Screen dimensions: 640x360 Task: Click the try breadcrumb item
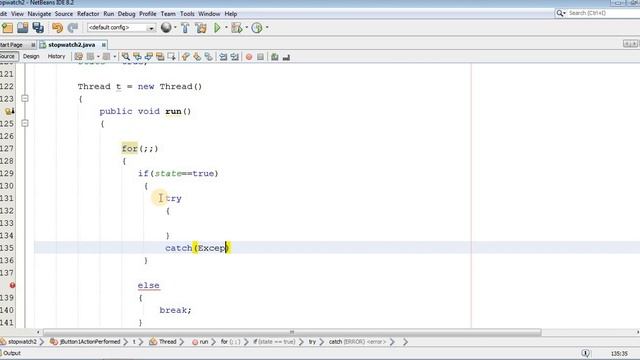312,342
